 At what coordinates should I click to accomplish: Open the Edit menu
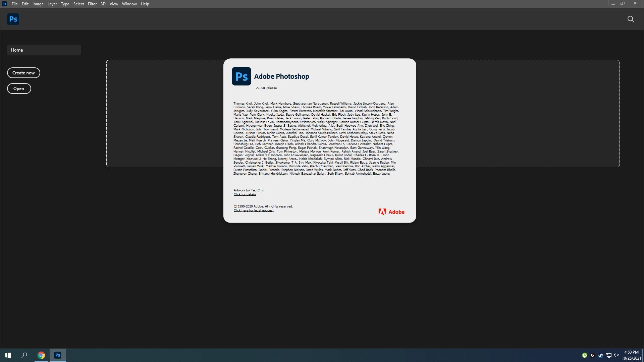point(25,4)
